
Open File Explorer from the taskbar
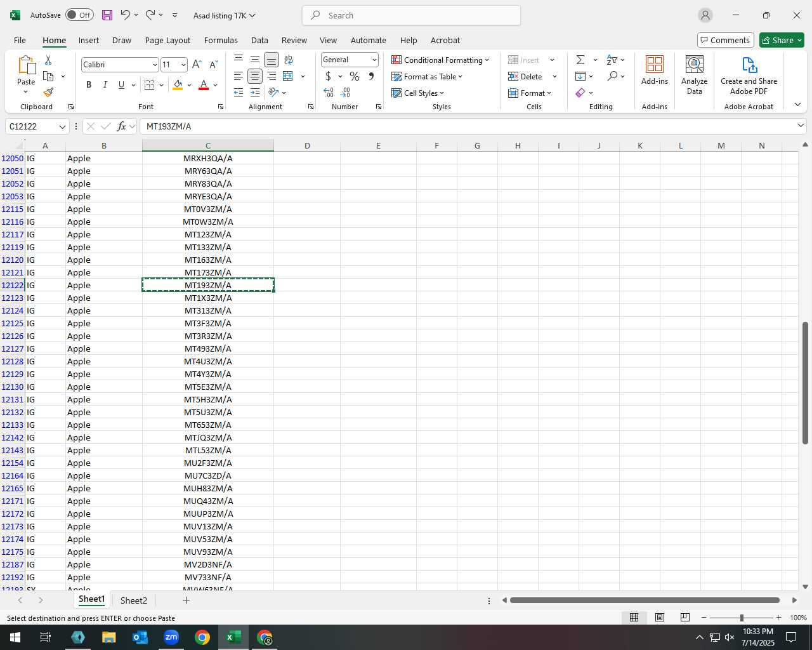tap(109, 637)
